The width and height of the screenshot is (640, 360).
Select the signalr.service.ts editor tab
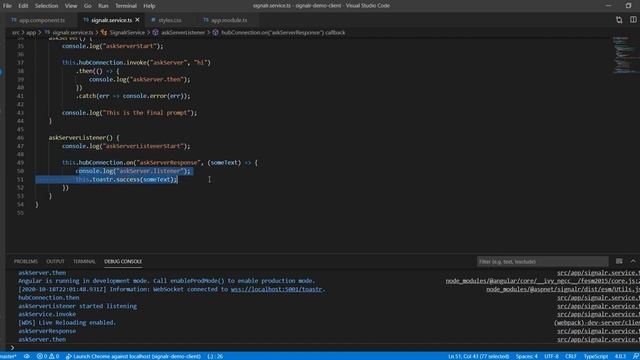tap(111, 20)
